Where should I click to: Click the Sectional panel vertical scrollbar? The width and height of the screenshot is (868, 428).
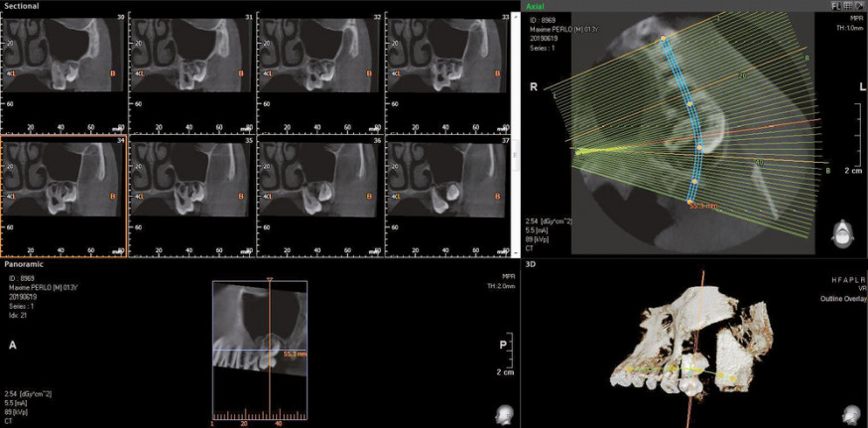515,129
